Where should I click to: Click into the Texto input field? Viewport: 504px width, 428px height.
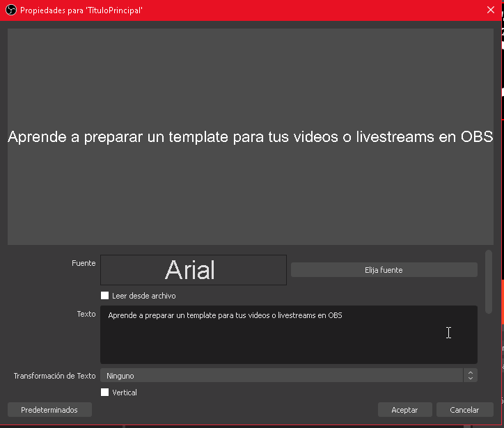[x=289, y=335]
